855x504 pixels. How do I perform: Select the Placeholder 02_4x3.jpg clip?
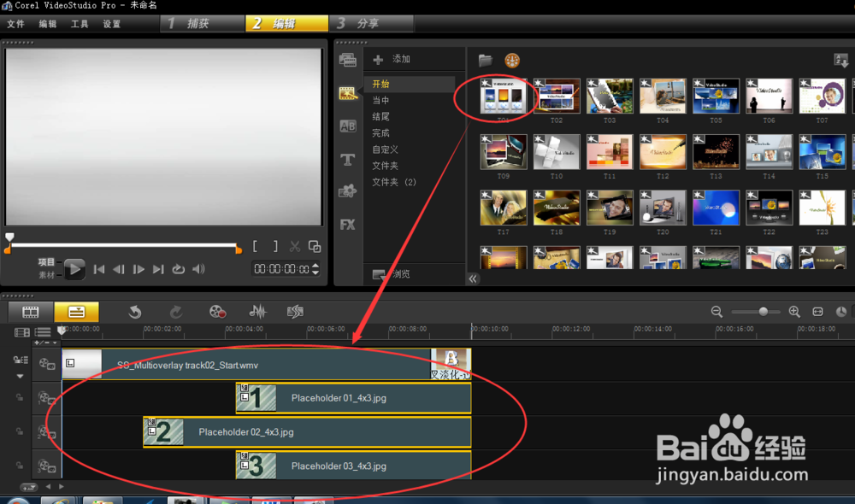[x=307, y=432]
